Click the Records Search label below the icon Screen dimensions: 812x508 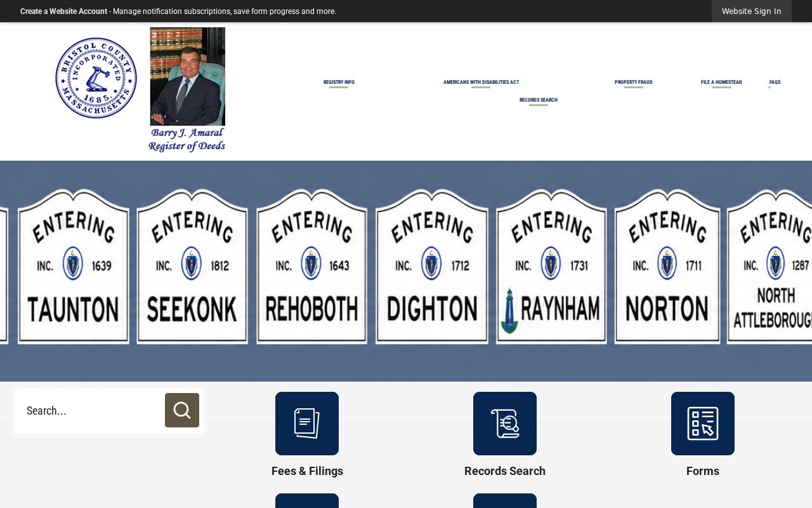click(505, 471)
